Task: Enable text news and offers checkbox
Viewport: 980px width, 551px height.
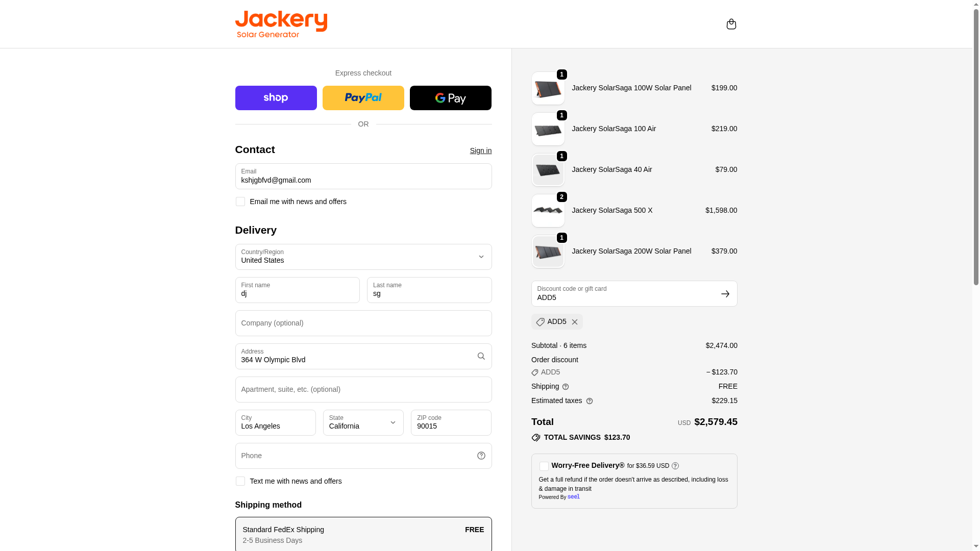Action: pyautogui.click(x=240, y=481)
